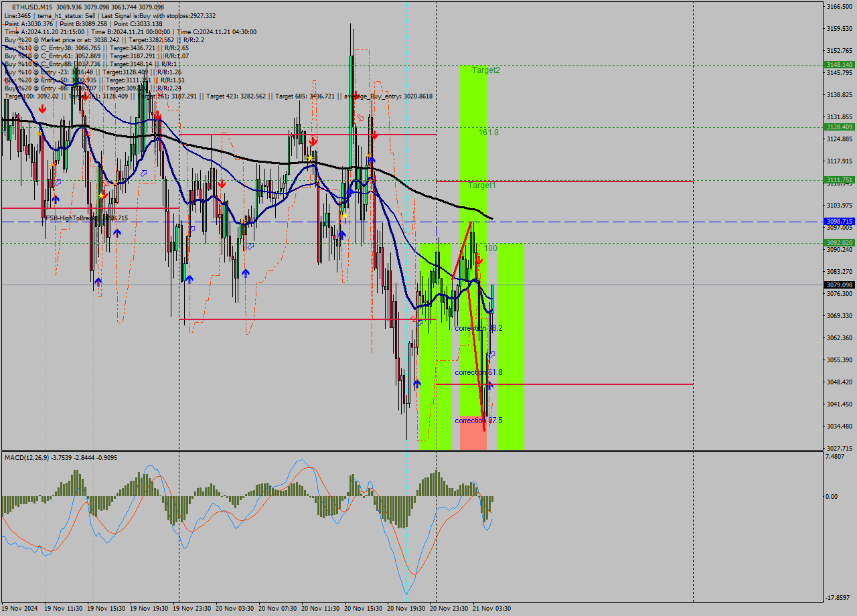Screen dimensions: 857x616
Task: Select the blue buy arrow below recent candles
Action: pyautogui.click(x=489, y=385)
